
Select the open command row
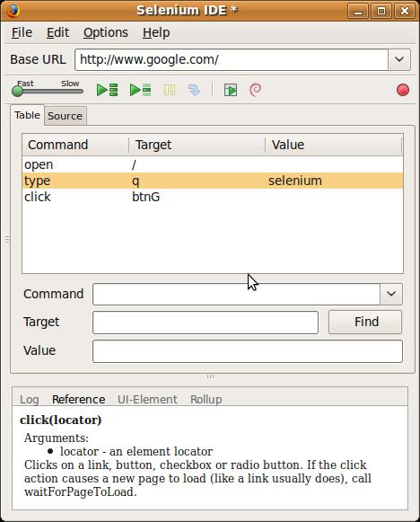[213, 164]
